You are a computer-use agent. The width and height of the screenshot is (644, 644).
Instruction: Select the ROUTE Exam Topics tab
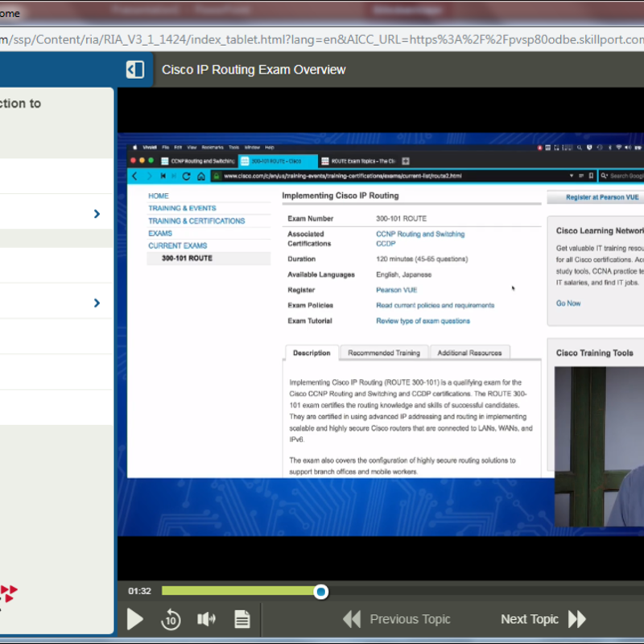pos(358,161)
